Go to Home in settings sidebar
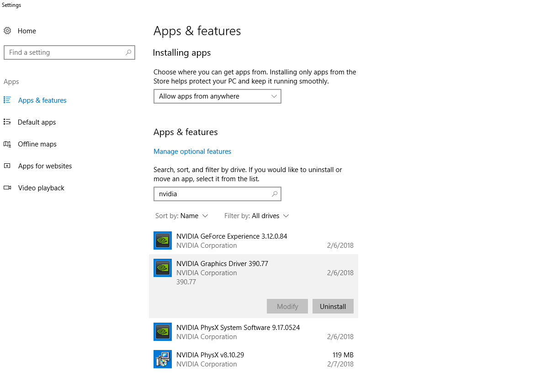Viewport: 546px width, 392px height. coord(27,31)
